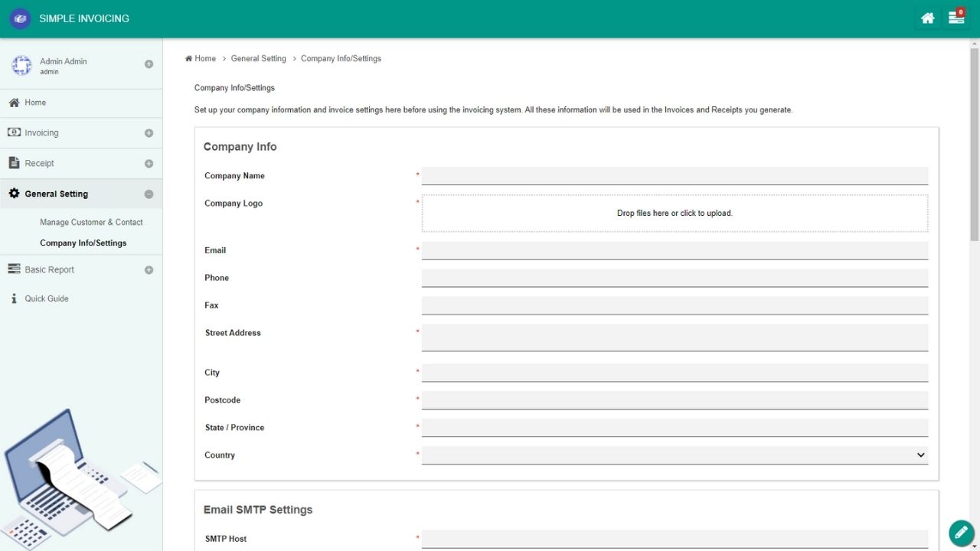Click the green pencil edit floating icon
This screenshot has width=980, height=551.
pyautogui.click(x=961, y=533)
